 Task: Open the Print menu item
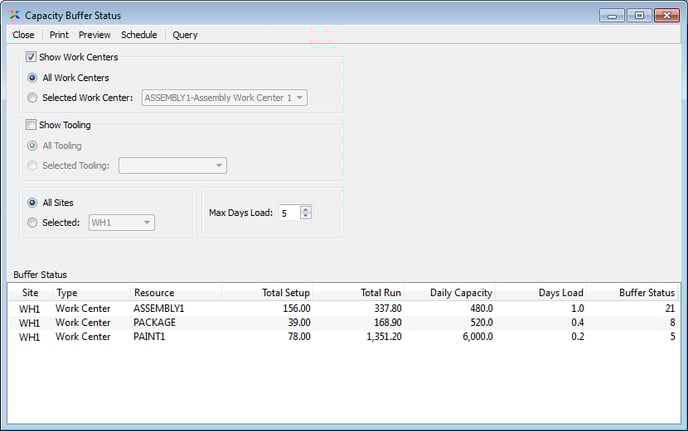(x=59, y=35)
